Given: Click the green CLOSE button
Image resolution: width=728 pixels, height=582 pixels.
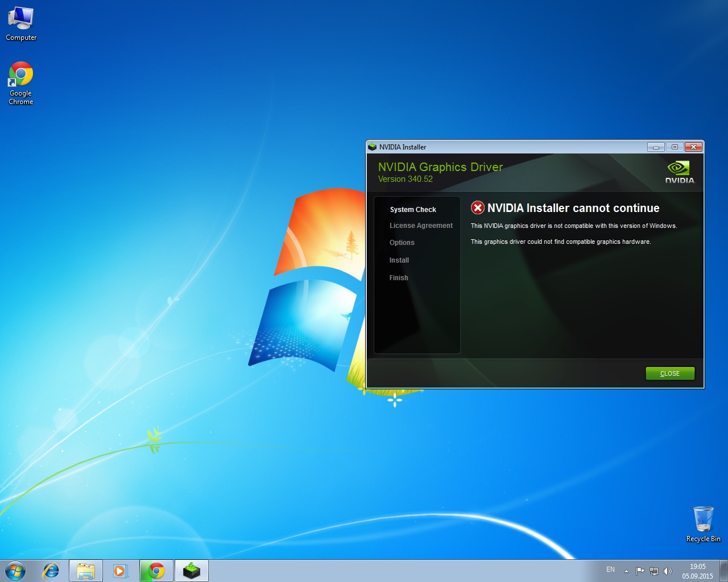Looking at the screenshot, I should 670,373.
